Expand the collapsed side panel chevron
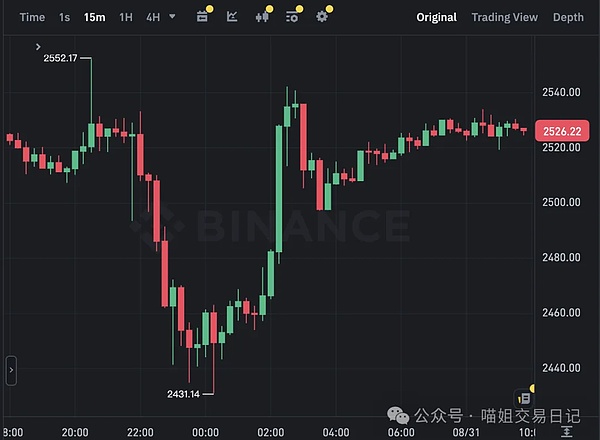The height and width of the screenshot is (440, 600). [11, 370]
